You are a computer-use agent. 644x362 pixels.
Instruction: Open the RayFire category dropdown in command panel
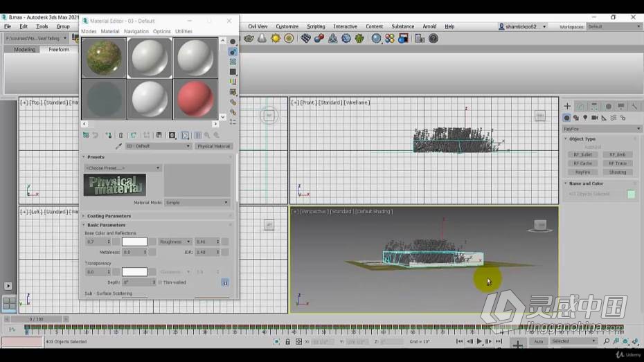coord(602,129)
